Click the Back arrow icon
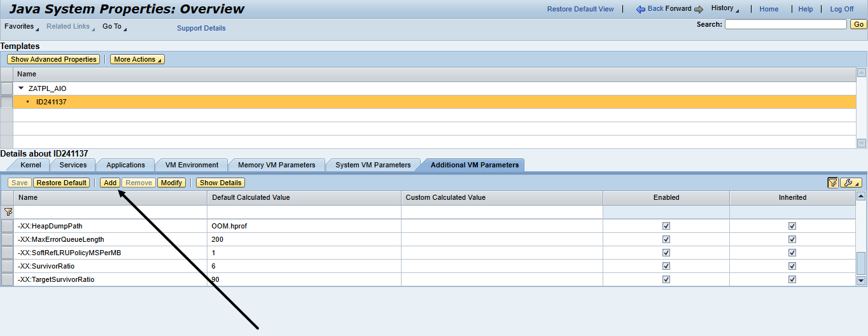 tap(641, 9)
